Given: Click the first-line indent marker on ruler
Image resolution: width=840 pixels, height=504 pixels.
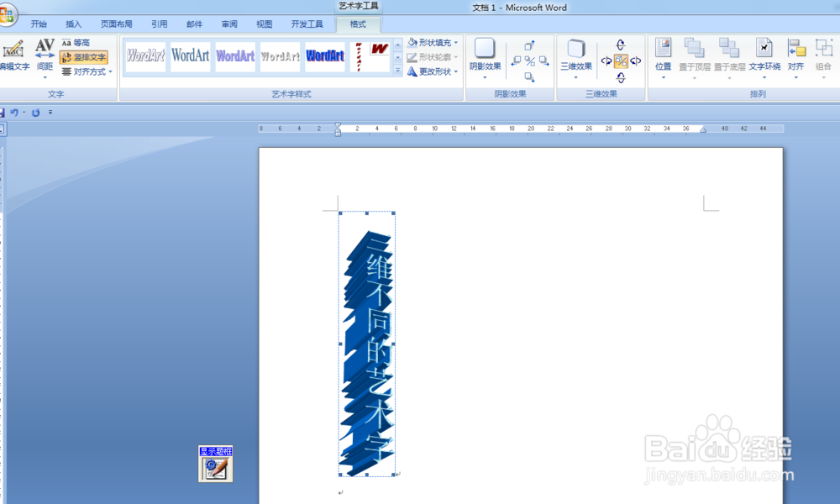Looking at the screenshot, I should click(x=338, y=126).
